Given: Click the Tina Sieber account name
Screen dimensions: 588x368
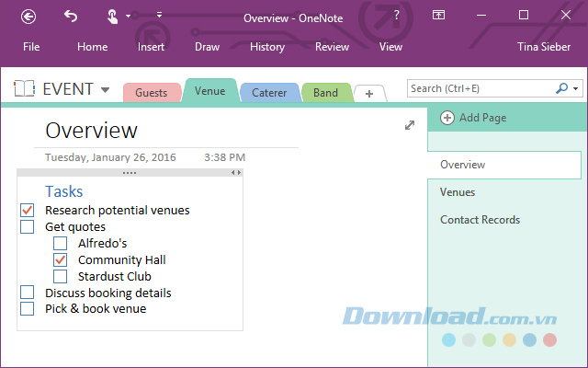Looking at the screenshot, I should point(544,47).
